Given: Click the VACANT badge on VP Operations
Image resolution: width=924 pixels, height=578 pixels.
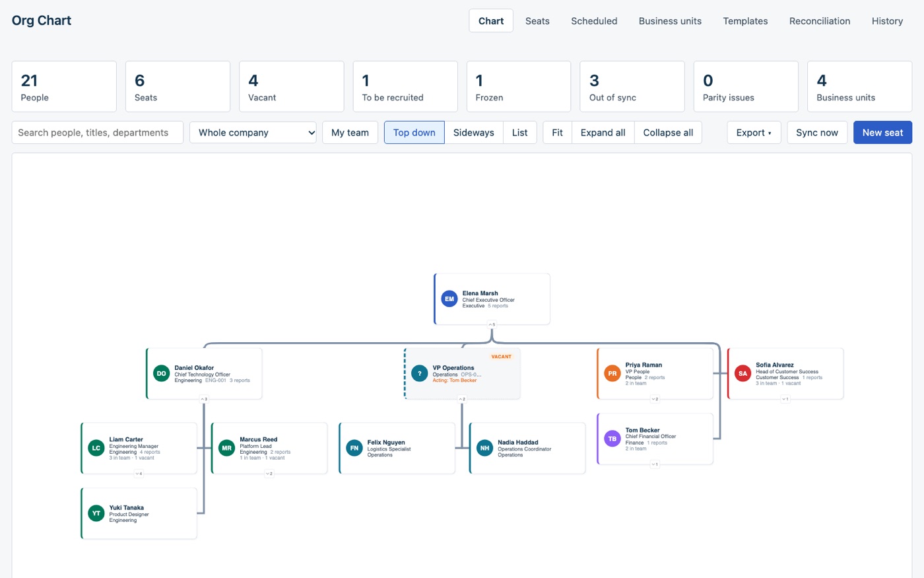Looking at the screenshot, I should tap(502, 357).
